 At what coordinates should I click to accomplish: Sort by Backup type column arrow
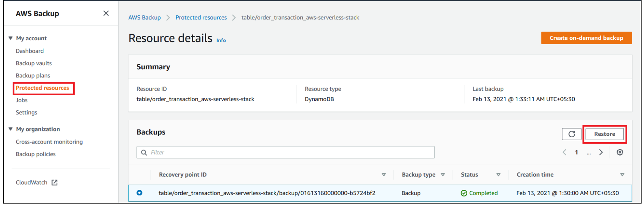click(x=443, y=175)
